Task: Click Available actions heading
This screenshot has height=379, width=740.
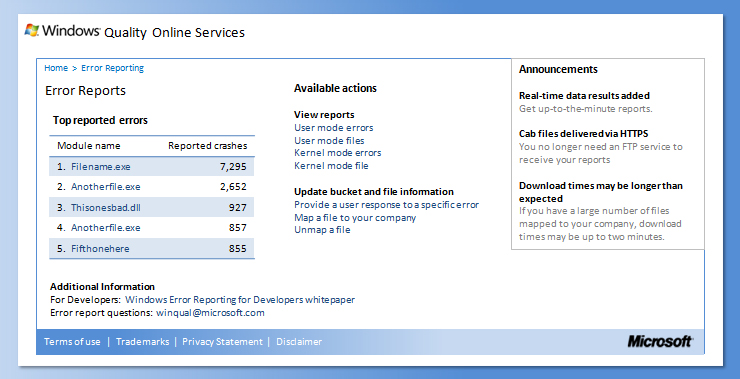Action: pos(335,88)
